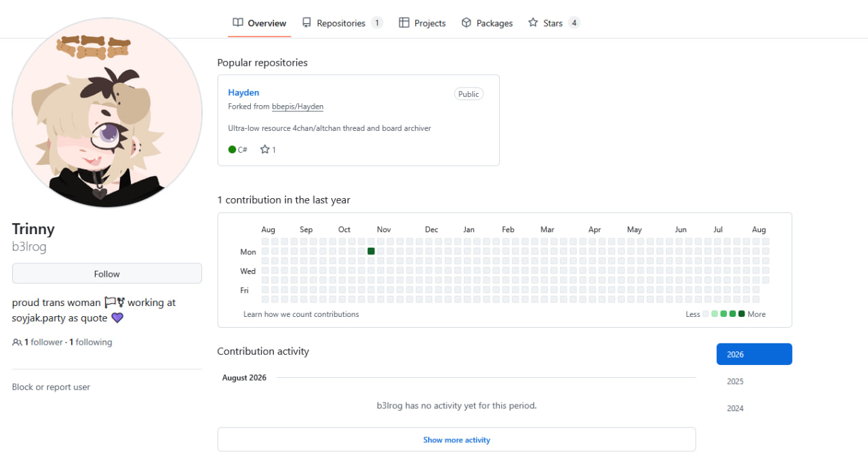Open Learn how we count contributions
This screenshot has height=458, width=868.
click(x=301, y=314)
